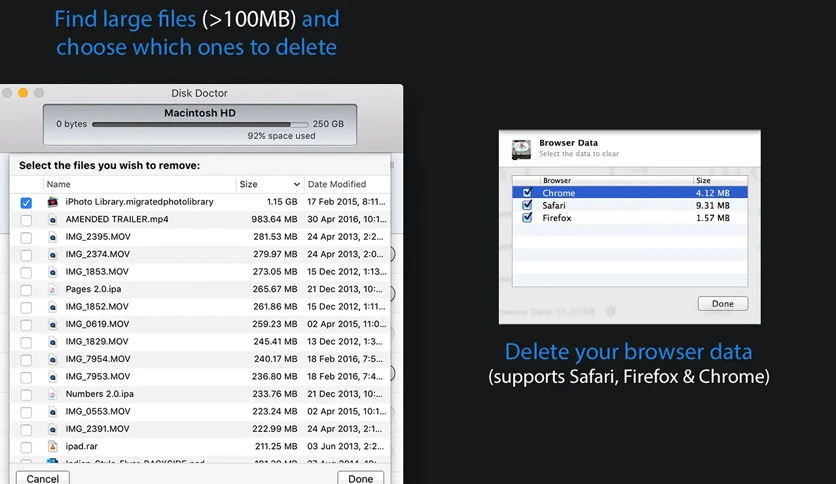Click the 03 Jun 2013 date cell
This screenshot has width=836, height=484.
pos(345,446)
